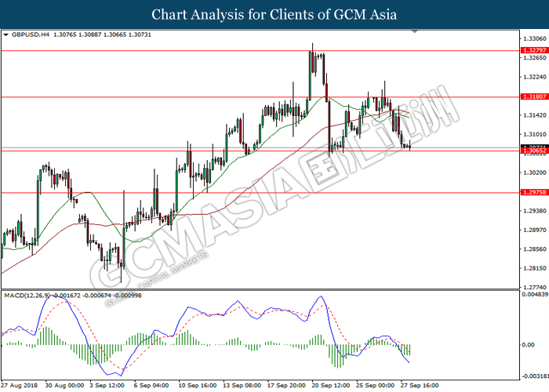
Task: Select the red 1.32797 price tag
Action: pyautogui.click(x=535, y=50)
